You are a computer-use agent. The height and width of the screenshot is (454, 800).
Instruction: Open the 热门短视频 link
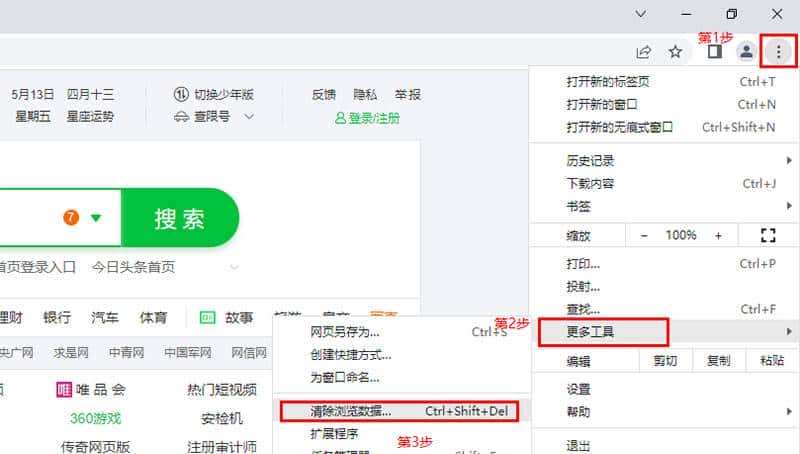point(222,390)
